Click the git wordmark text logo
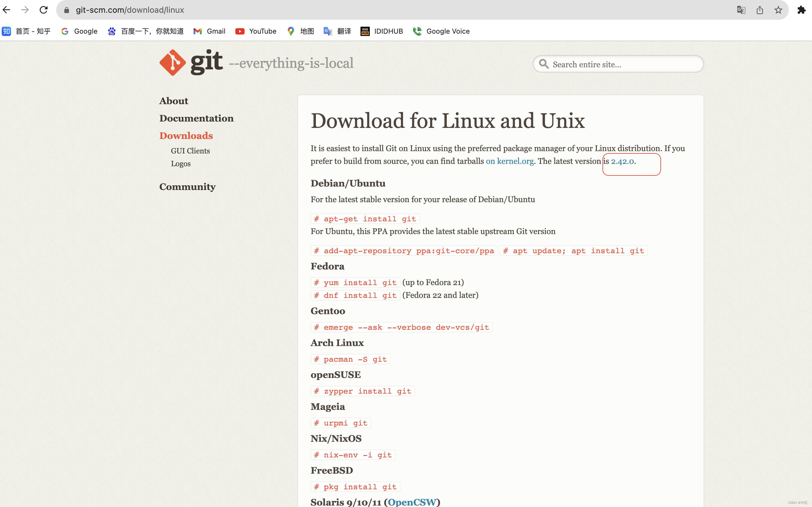Image resolution: width=812 pixels, height=507 pixels. 207,62
